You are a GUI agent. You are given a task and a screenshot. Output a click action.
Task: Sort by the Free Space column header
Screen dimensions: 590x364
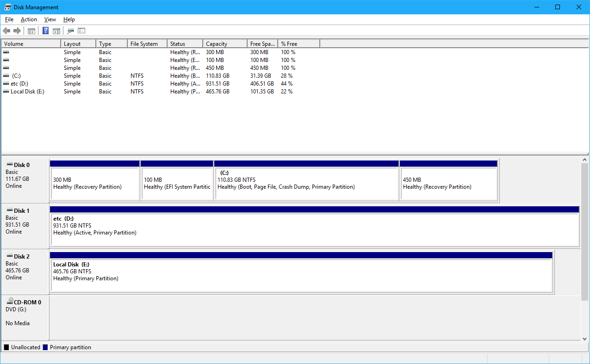click(262, 44)
